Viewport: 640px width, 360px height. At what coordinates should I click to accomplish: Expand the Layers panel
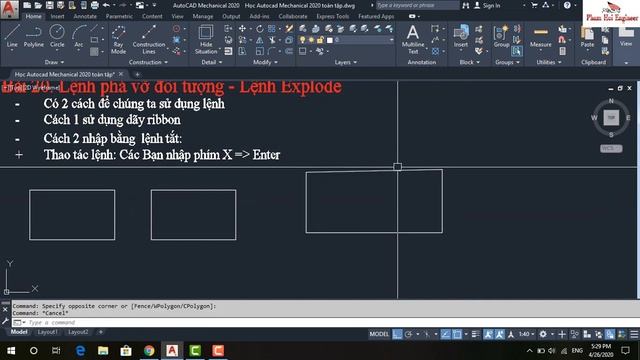[346, 62]
